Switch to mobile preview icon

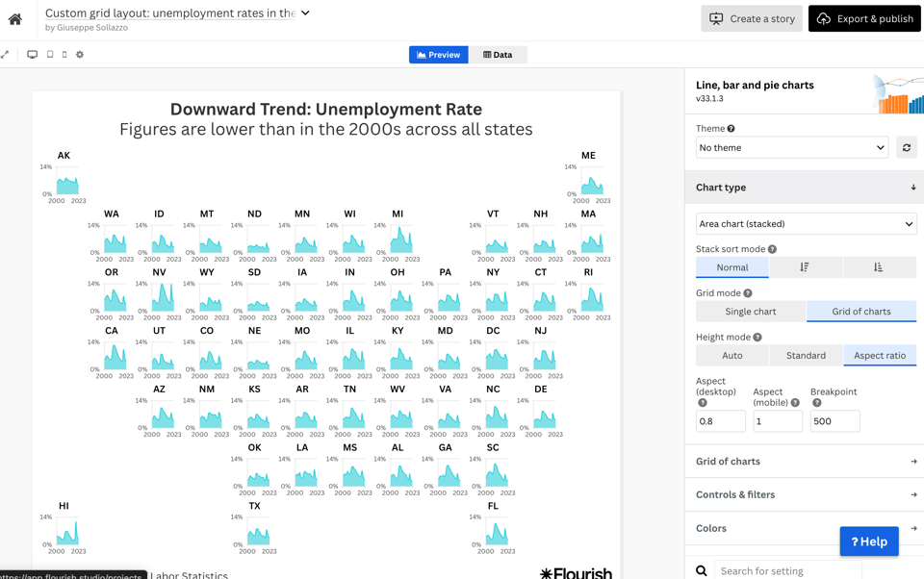pyautogui.click(x=64, y=55)
